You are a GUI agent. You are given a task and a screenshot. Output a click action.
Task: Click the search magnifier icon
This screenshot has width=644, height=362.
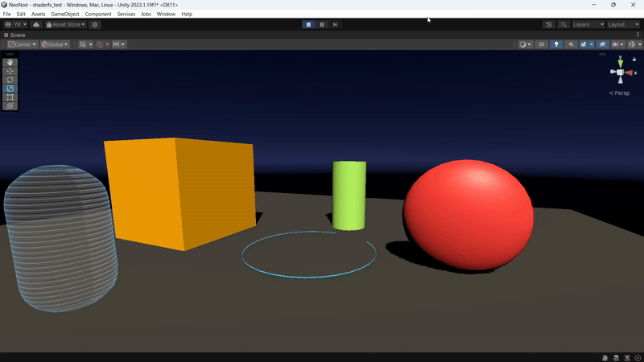563,25
